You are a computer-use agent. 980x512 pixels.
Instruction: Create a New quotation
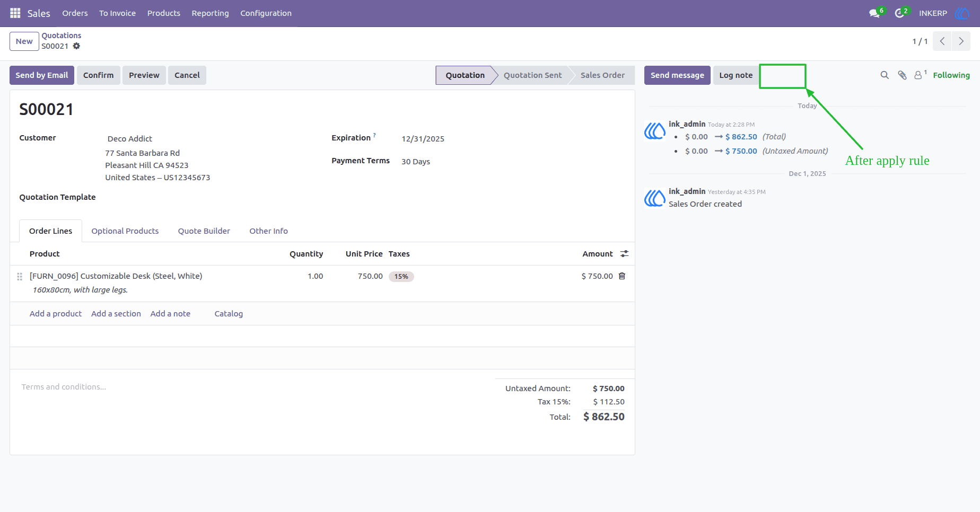[24, 41]
